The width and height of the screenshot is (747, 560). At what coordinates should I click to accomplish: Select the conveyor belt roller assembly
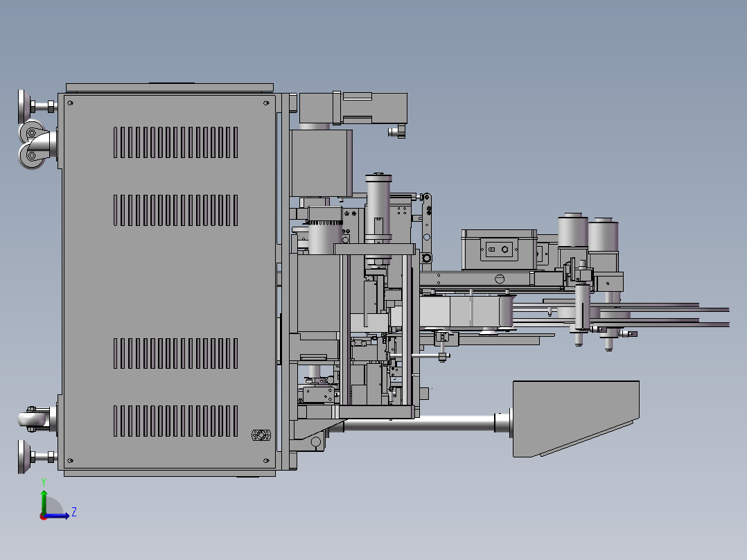[468, 312]
